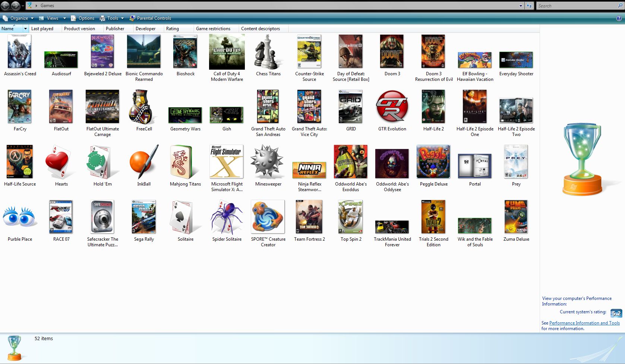Open the Name column sort dropdown
The height and width of the screenshot is (364, 625).
25,28
